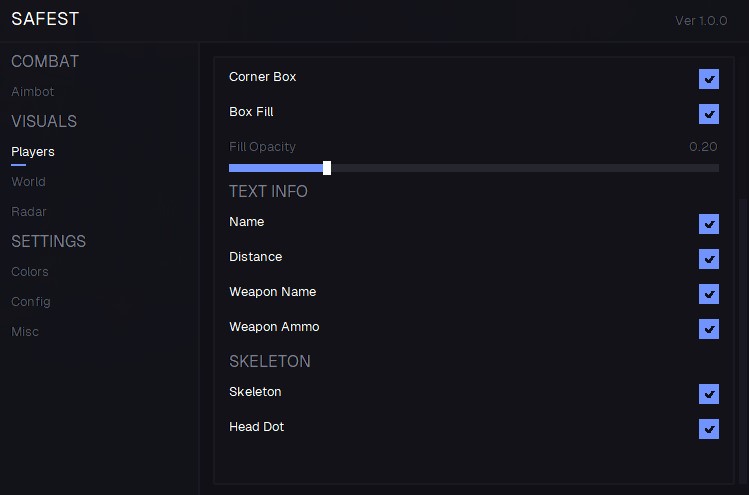Image resolution: width=749 pixels, height=495 pixels.
Task: Click the SAFEST title text
Action: [45, 19]
